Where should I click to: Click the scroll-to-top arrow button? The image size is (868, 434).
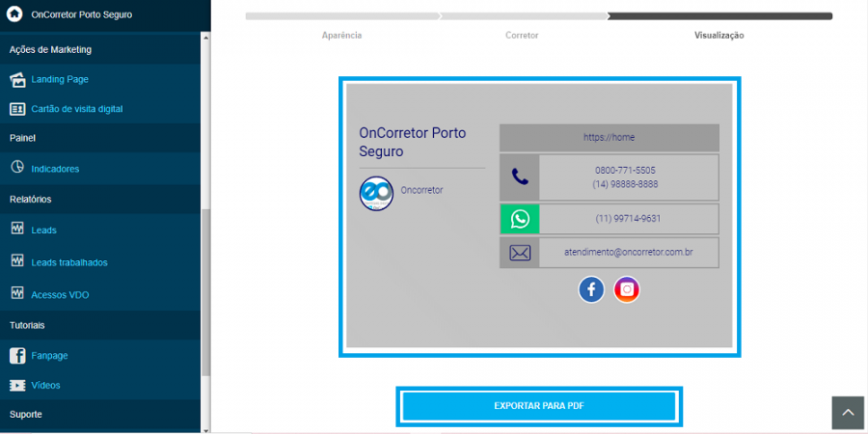(848, 413)
